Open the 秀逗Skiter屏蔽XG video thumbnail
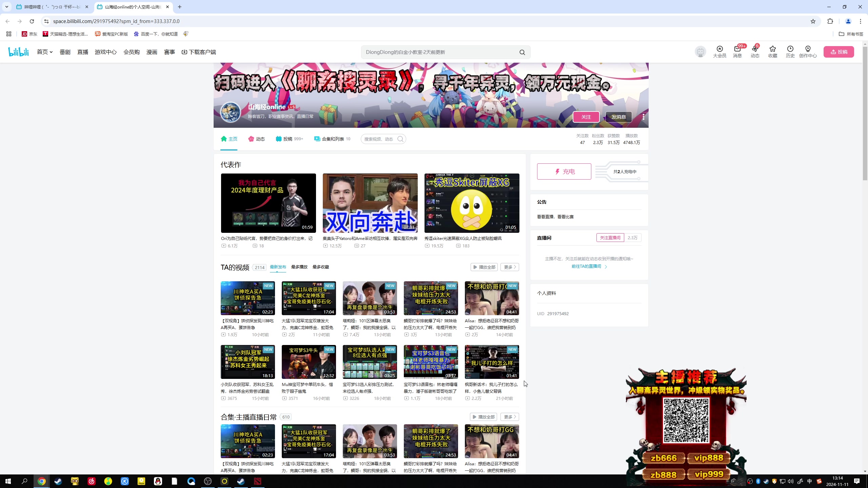 point(472,203)
